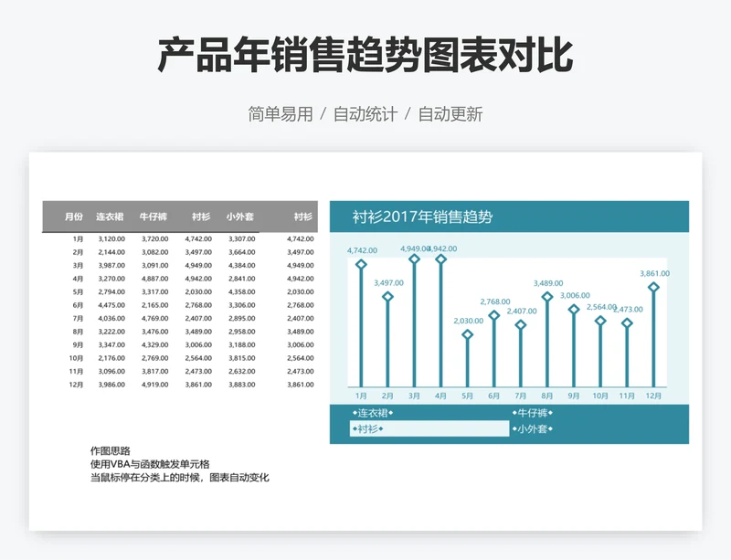The width and height of the screenshot is (731, 560).
Task: Click the 5月 diamond marker 2,030.00
Action: point(467,334)
